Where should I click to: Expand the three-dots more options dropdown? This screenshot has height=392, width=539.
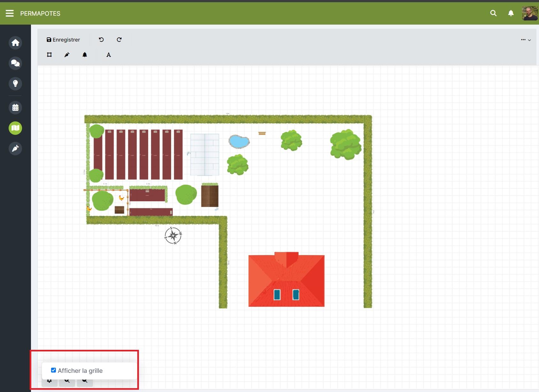pyautogui.click(x=526, y=40)
